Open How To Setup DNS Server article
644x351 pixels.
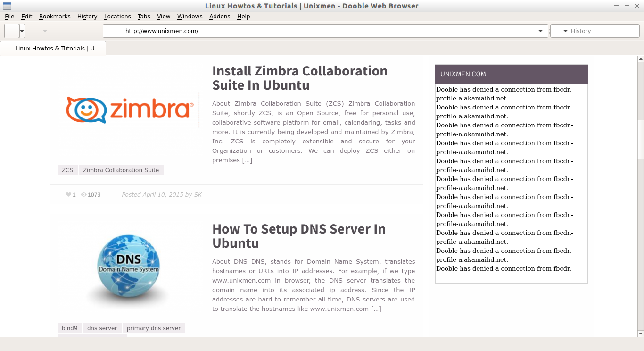[299, 236]
